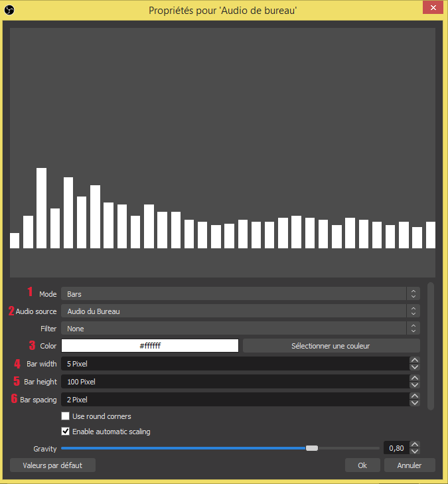Click the Sélectionner une couleur button
This screenshot has height=484, width=448.
coord(331,346)
